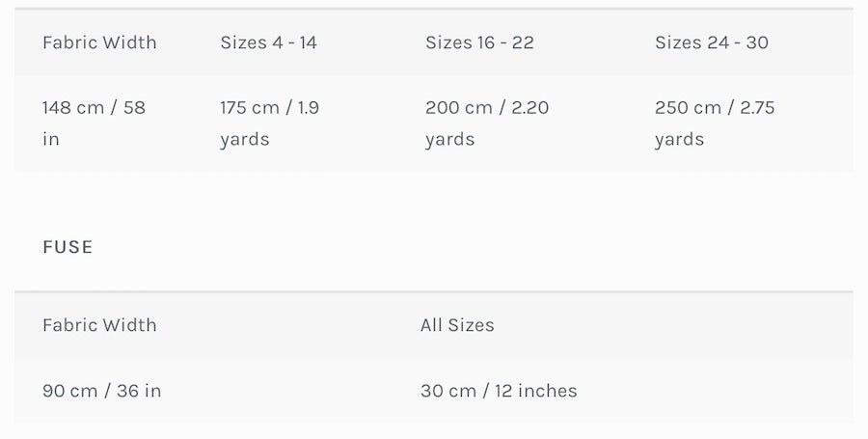Click the "12 inches" text in the FUSE table
Viewport: 868px width, 439px height.
click(536, 391)
